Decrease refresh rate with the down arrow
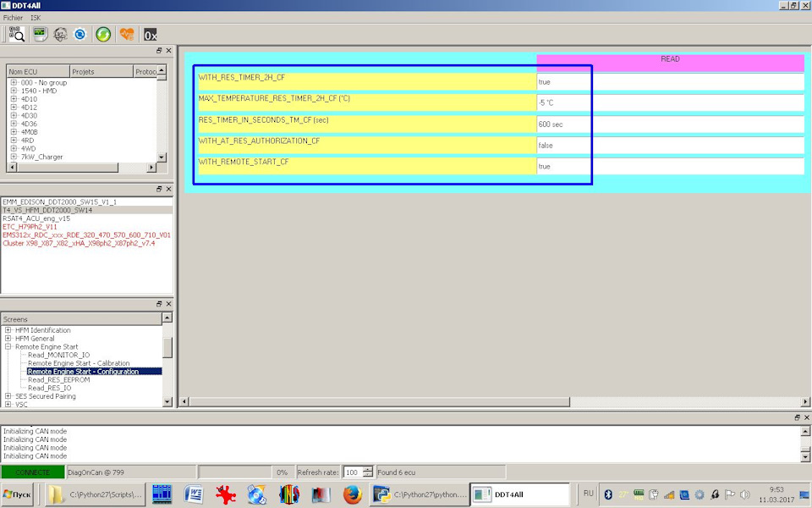This screenshot has height=508, width=812. tap(368, 475)
